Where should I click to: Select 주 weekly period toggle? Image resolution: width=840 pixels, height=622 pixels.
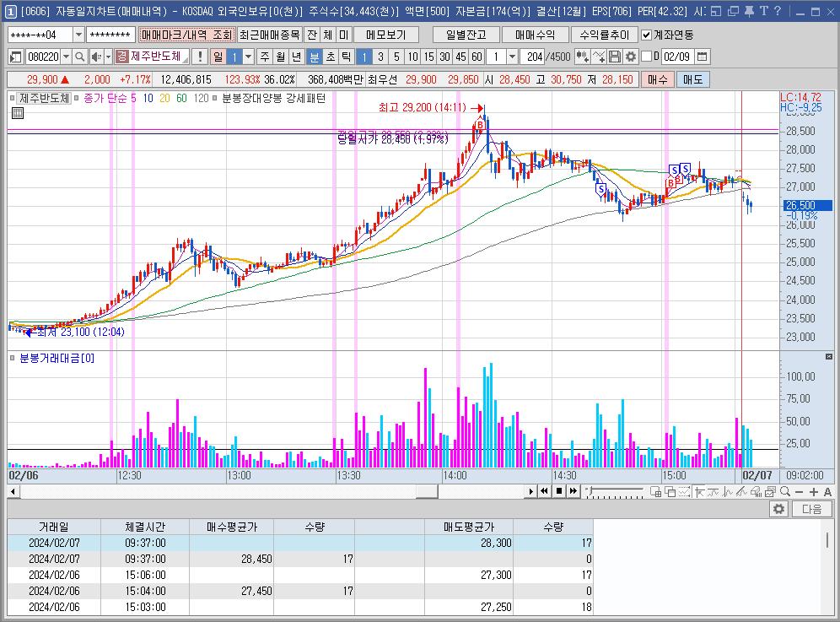(x=265, y=57)
